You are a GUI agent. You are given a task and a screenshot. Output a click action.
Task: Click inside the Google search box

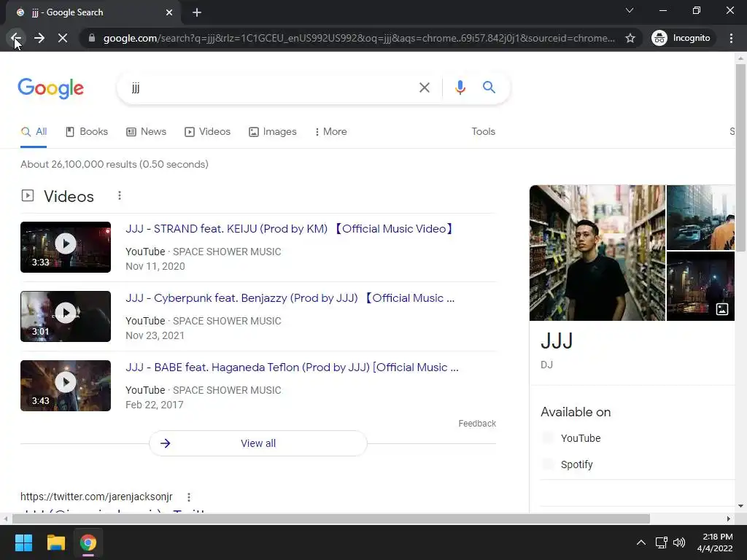point(269,87)
